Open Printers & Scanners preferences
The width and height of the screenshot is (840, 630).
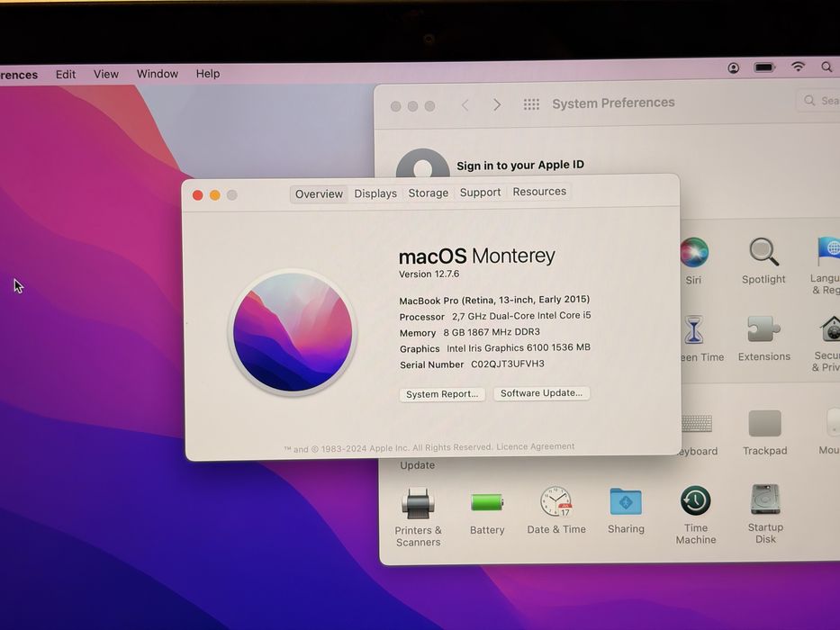(x=418, y=503)
